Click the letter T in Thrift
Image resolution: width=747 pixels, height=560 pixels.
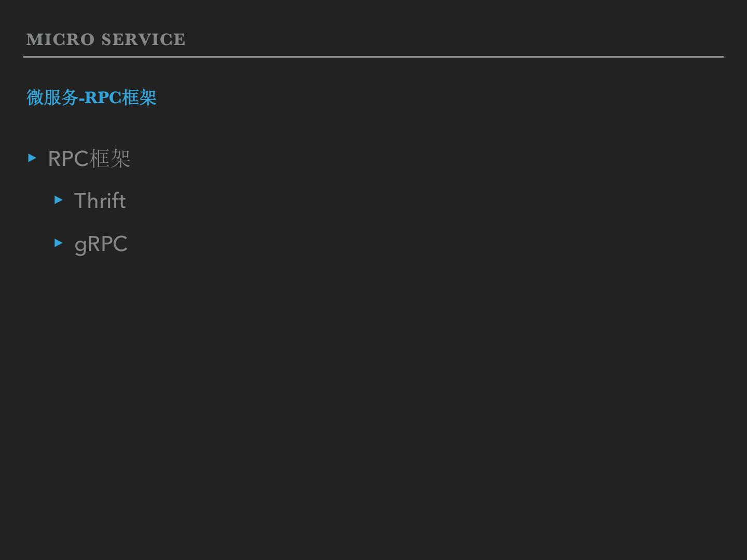80,201
